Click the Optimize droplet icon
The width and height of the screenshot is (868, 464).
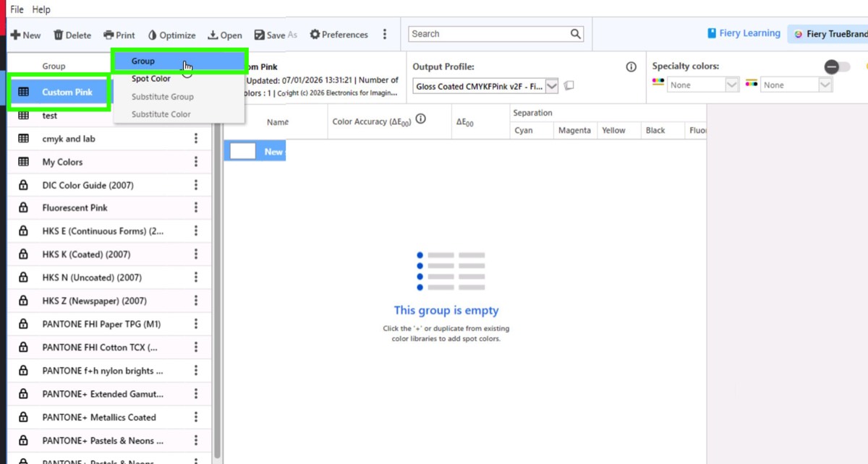153,35
